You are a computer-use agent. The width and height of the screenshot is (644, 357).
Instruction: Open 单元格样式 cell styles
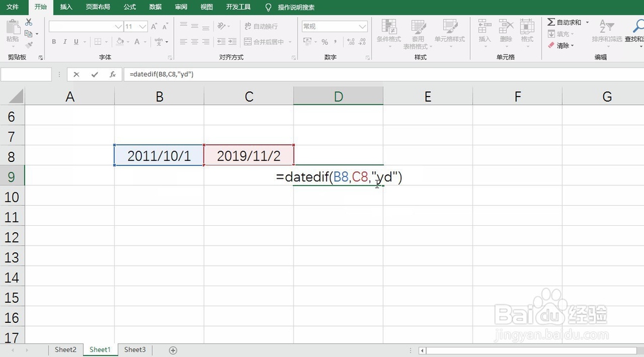[450, 32]
